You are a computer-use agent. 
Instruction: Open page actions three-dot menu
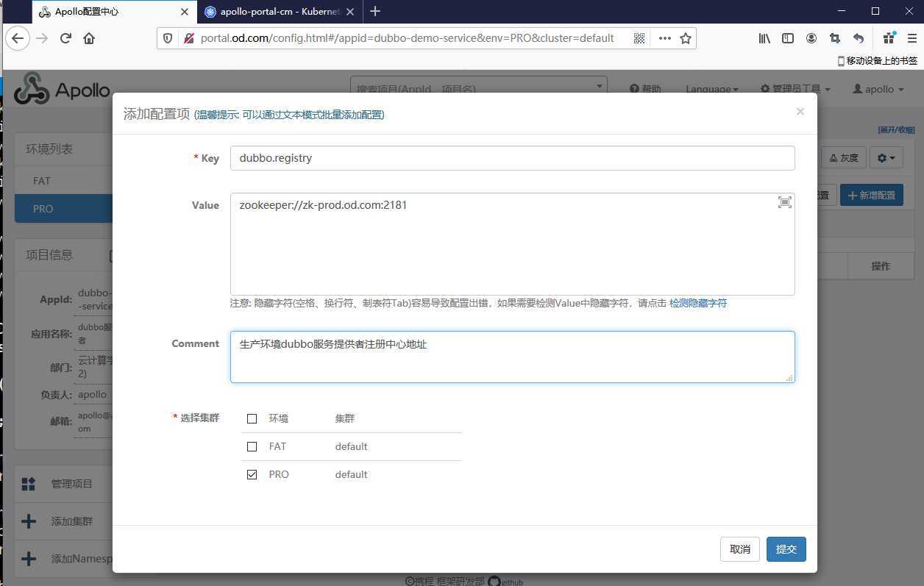(x=665, y=38)
